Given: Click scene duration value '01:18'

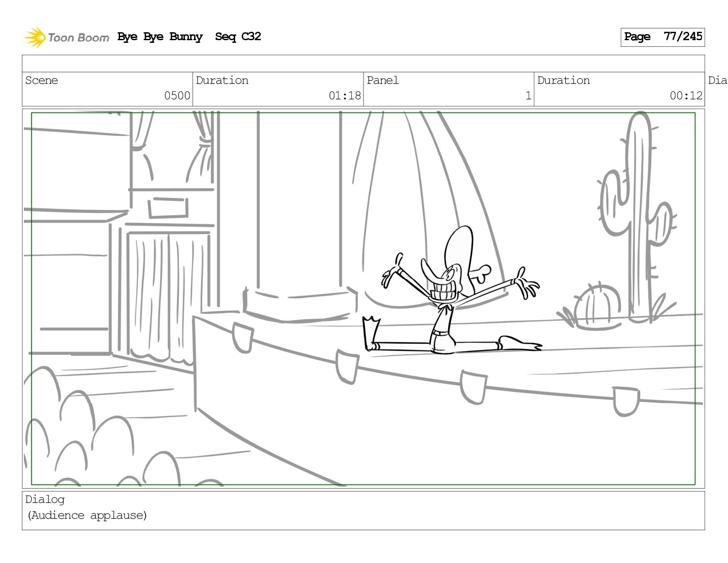Looking at the screenshot, I should pyautogui.click(x=345, y=96).
